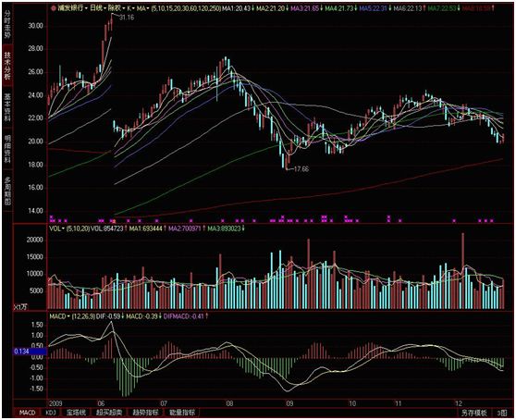Click the 3图 layout button
The image size is (516, 420).
point(502,413)
